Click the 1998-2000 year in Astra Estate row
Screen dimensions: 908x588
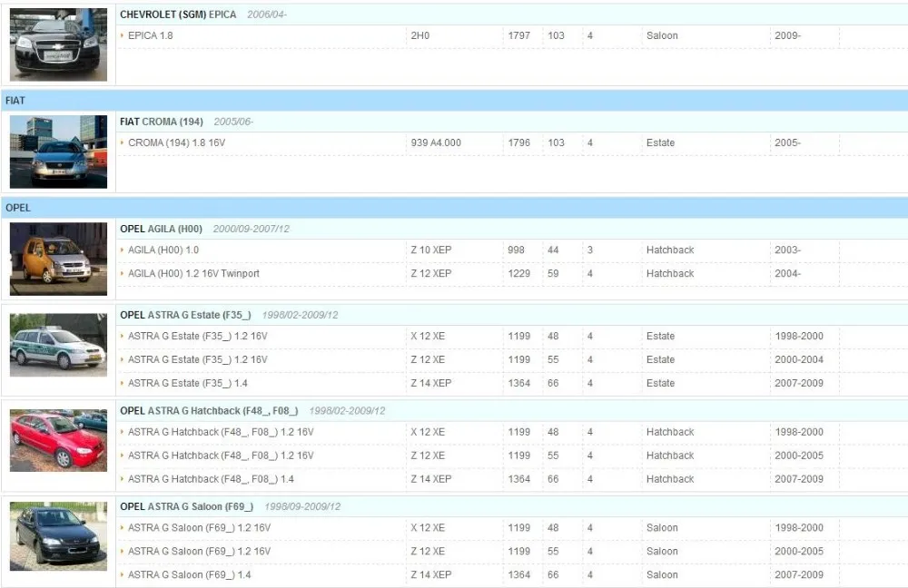pos(798,337)
